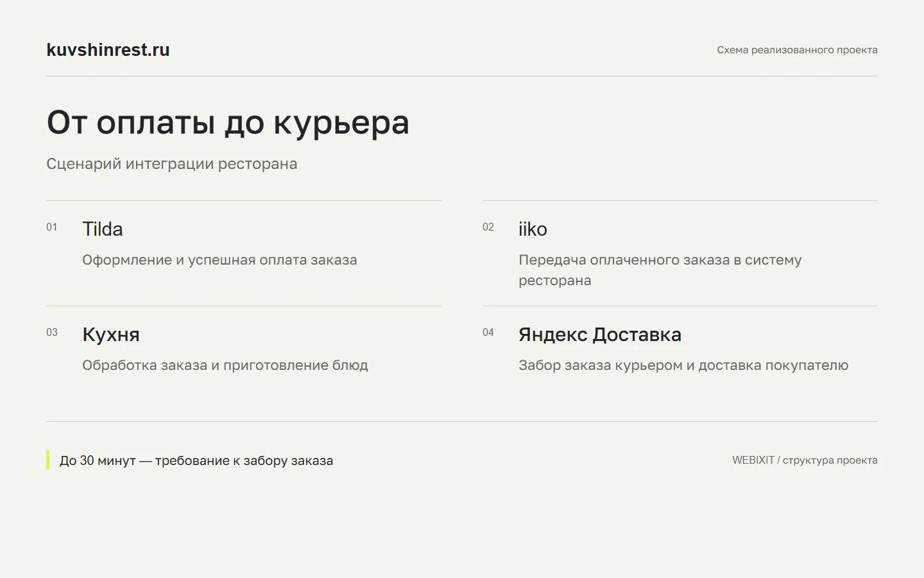Click the heading 'От оплаты до курьера'
924x578 pixels.
point(228,123)
